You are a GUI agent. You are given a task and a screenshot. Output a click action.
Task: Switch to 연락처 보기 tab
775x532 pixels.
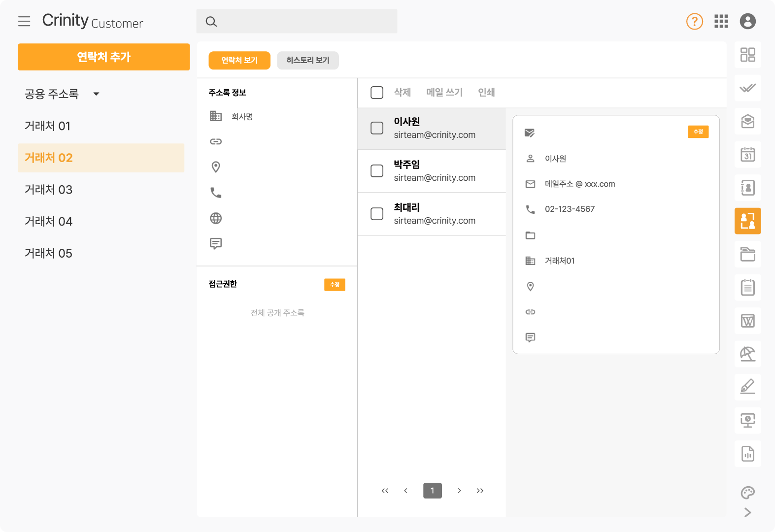pos(239,60)
